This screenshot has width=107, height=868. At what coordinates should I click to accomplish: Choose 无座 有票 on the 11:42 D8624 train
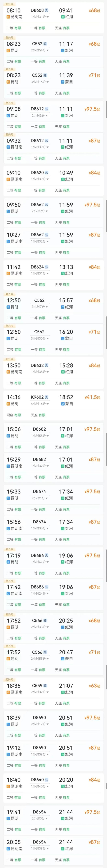point(62,284)
